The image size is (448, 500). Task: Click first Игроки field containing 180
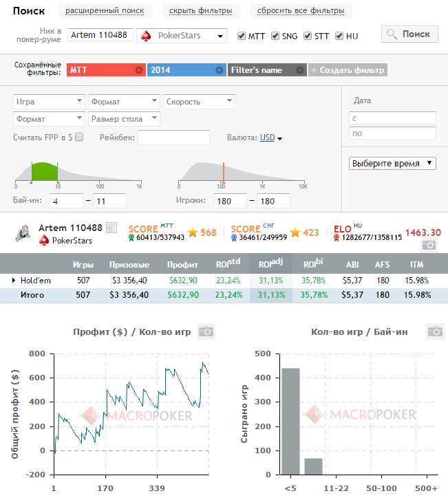point(230,201)
